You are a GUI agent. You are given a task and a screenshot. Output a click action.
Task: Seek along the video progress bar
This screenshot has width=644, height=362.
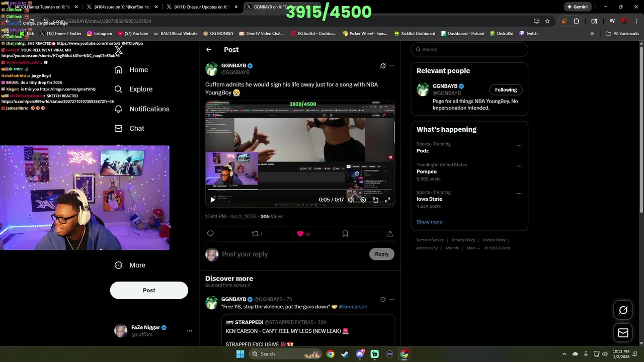pyautogui.click(x=300, y=190)
